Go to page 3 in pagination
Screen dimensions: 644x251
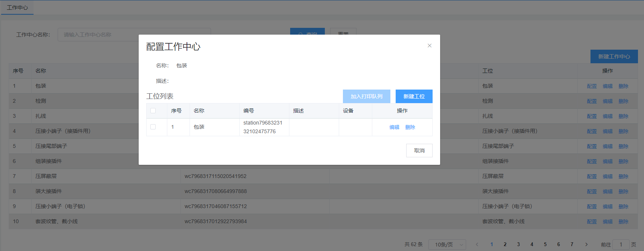click(519, 245)
